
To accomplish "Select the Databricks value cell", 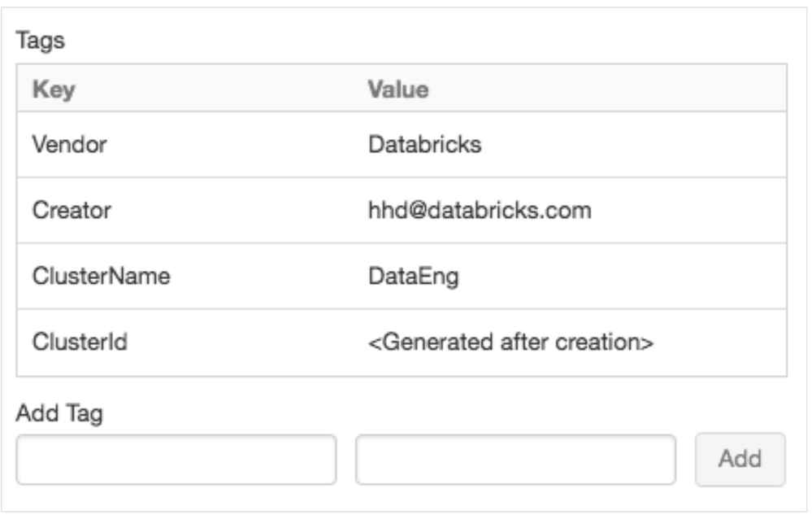I will point(424,145).
